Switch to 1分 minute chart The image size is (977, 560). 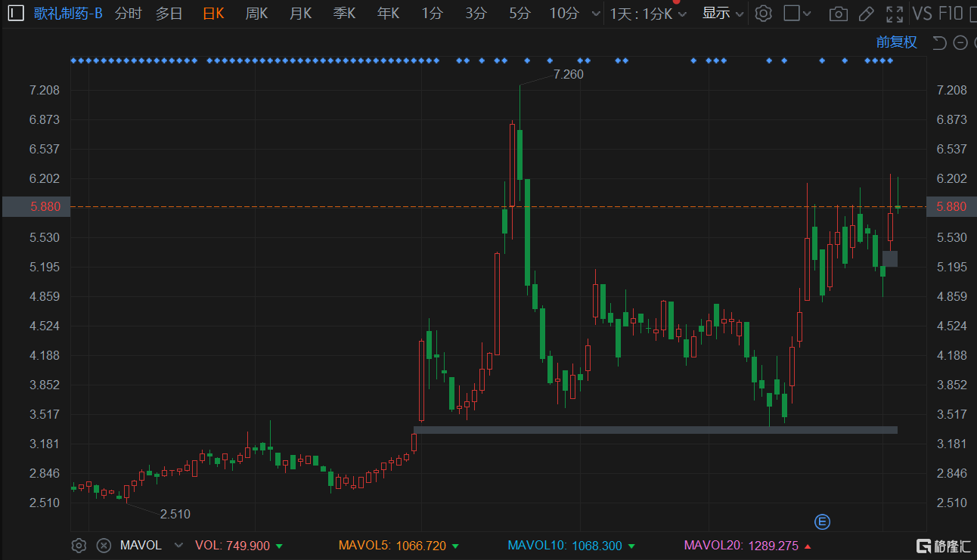(x=433, y=14)
